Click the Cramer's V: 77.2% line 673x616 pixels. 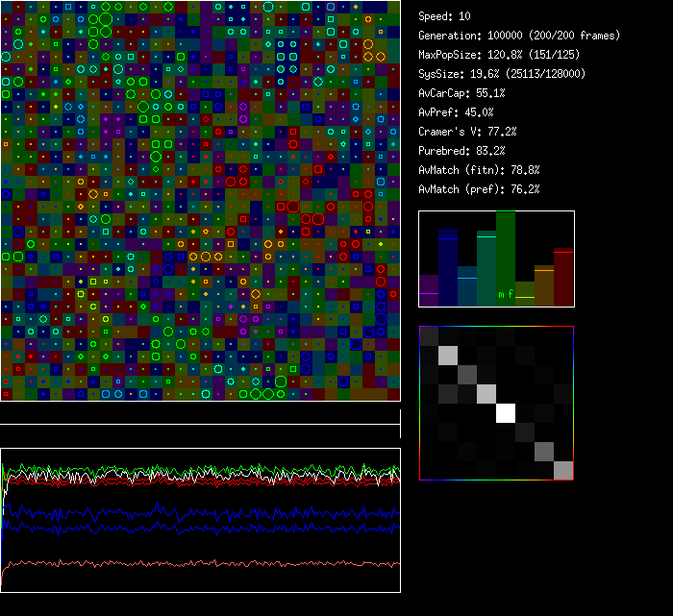pyautogui.click(x=468, y=132)
